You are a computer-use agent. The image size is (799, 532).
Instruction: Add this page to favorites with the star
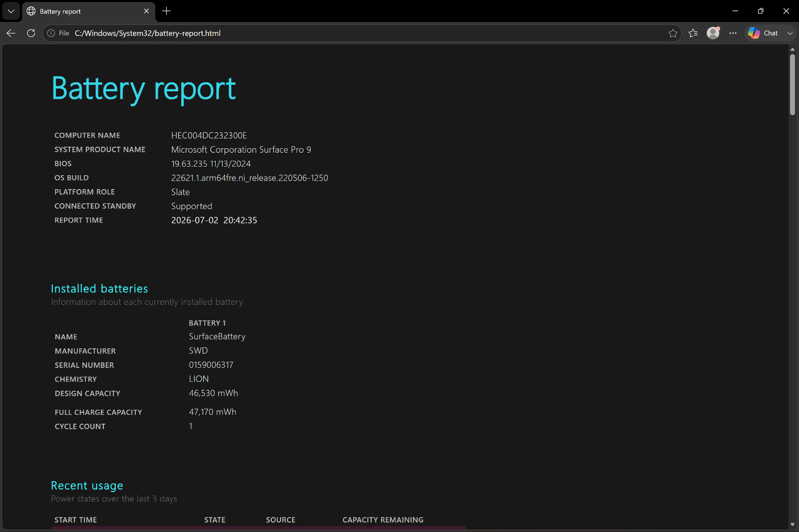coord(673,33)
